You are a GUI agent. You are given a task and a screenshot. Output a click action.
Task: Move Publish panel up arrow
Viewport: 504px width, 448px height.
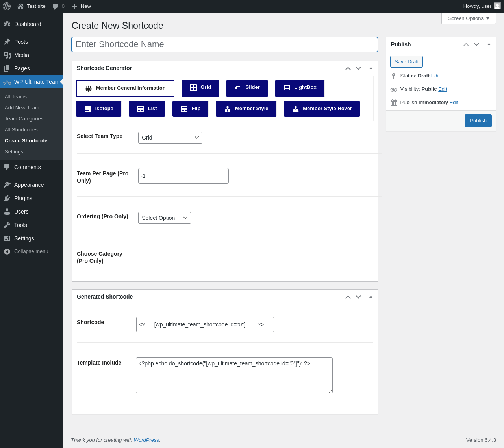pyautogui.click(x=466, y=44)
